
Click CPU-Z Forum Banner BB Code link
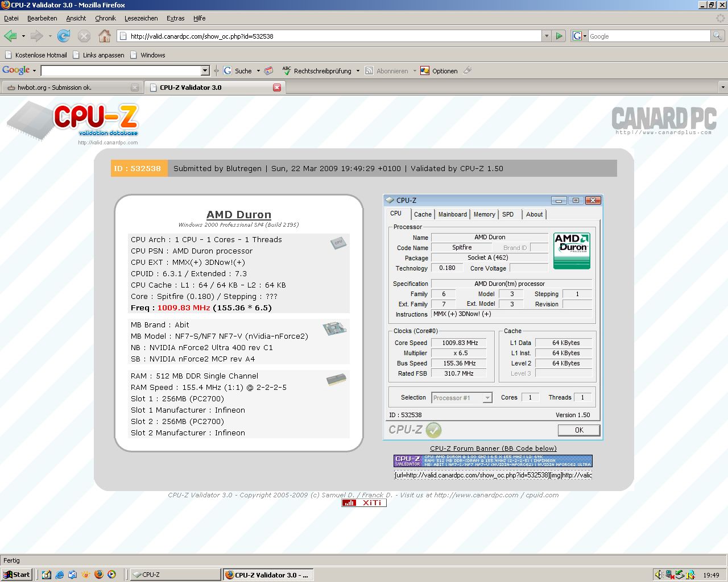click(x=493, y=448)
